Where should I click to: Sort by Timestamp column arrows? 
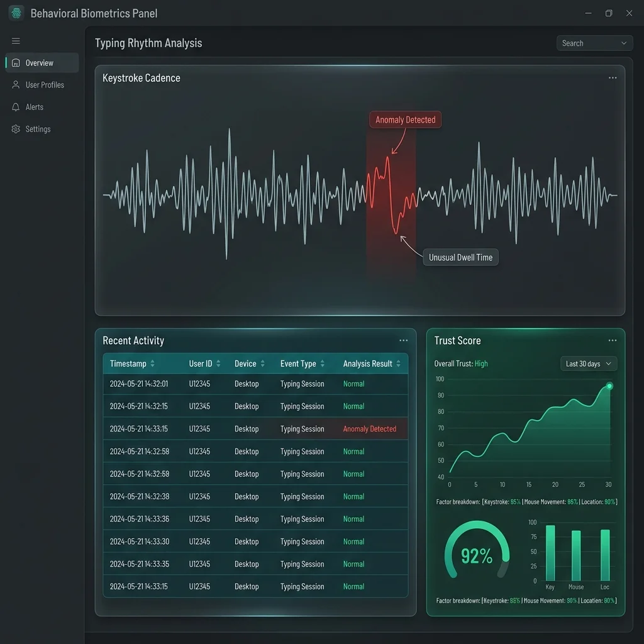(x=152, y=364)
